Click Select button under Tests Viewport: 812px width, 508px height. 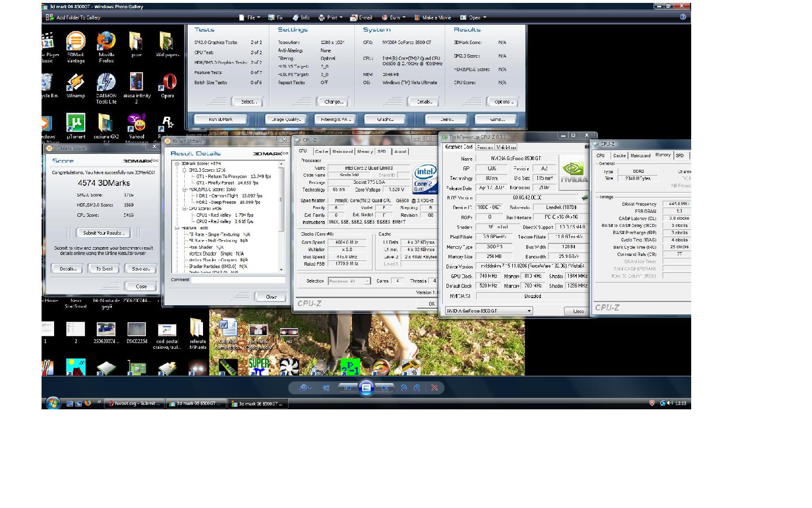click(248, 102)
